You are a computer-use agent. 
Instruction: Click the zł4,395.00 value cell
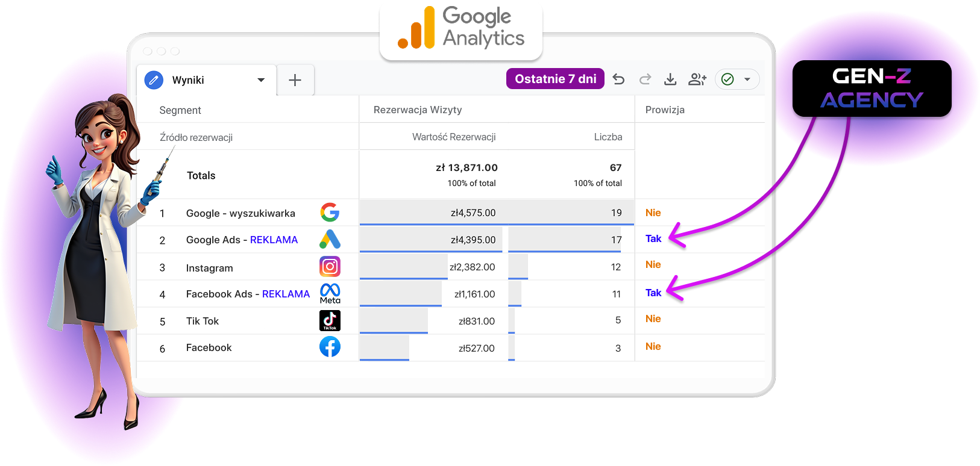[473, 240]
